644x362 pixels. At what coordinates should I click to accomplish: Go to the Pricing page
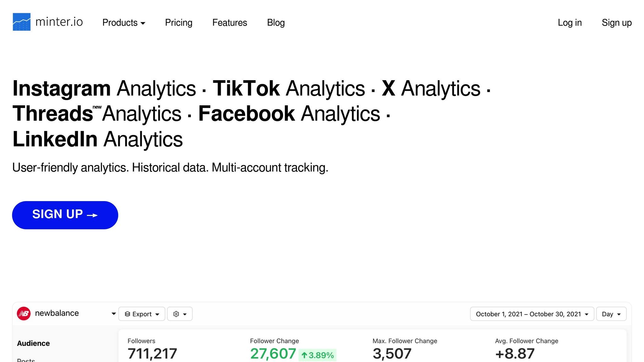179,23
